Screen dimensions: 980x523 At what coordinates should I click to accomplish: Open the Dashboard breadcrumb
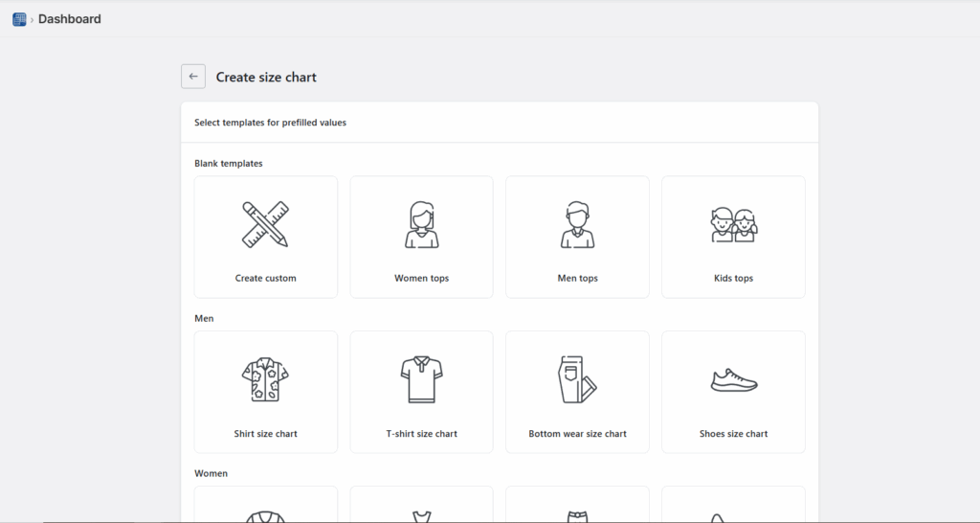[x=69, y=19]
